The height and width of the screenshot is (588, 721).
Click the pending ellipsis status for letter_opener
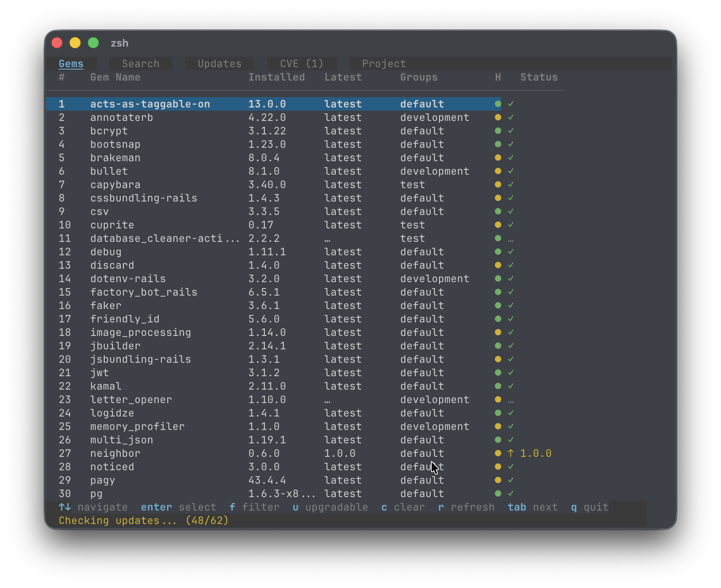[511, 401]
